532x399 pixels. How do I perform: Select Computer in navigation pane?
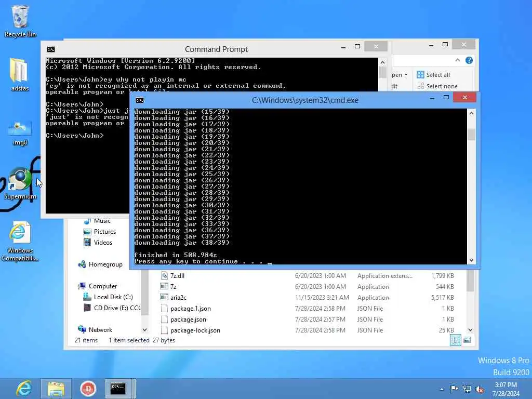click(x=98, y=286)
